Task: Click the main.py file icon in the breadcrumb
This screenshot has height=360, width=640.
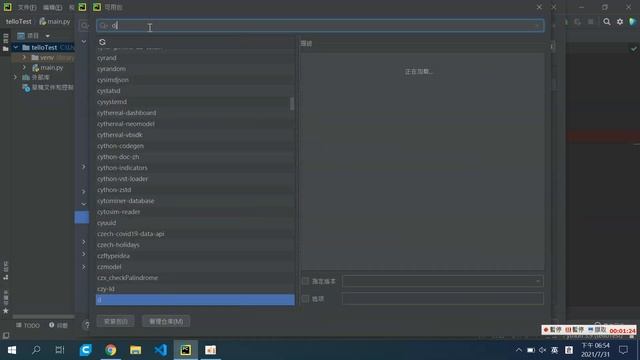Action: click(42, 21)
